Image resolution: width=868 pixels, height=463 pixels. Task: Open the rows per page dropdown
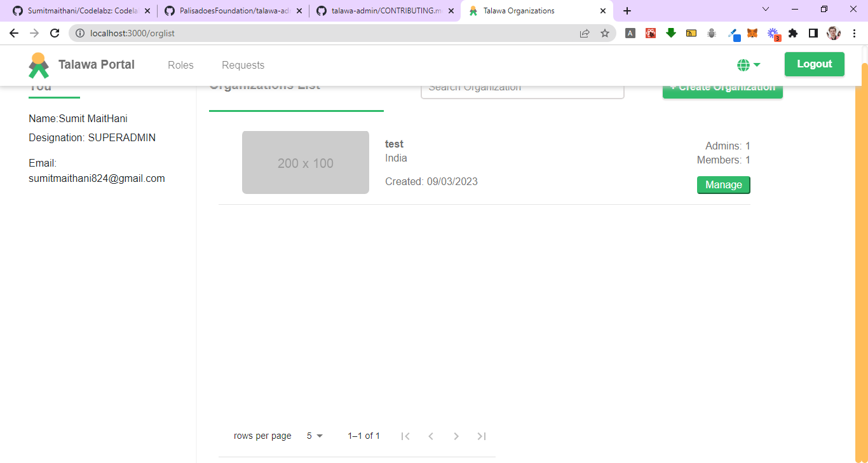point(314,436)
